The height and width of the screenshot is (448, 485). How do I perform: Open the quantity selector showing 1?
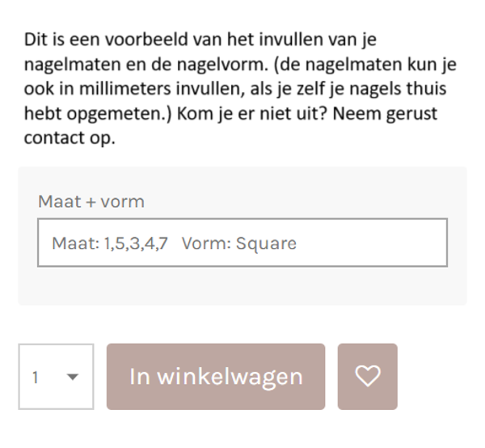click(x=56, y=377)
